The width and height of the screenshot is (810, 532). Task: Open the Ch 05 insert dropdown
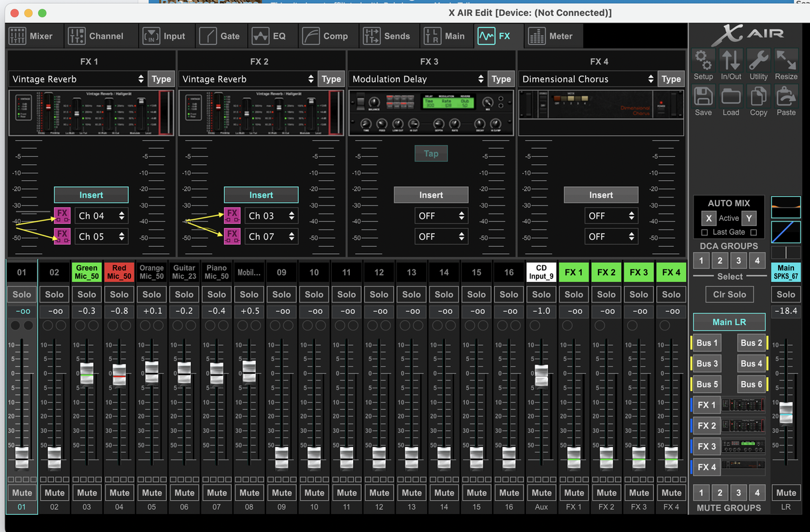(x=101, y=236)
